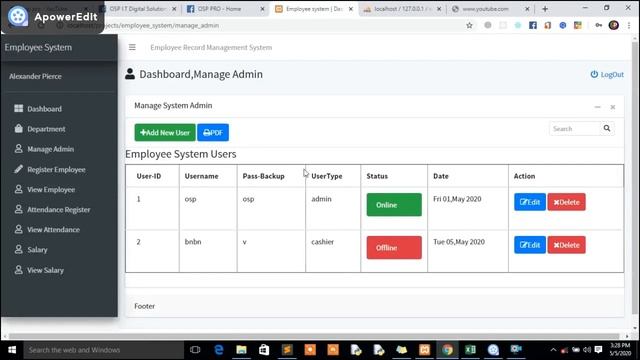Screen dimensions: 640x360
Task: Open Task View on taskbar
Action: (x=195, y=350)
